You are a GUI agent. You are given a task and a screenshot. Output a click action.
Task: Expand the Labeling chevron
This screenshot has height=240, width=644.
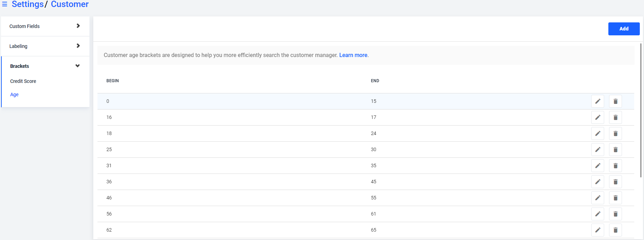[78, 46]
